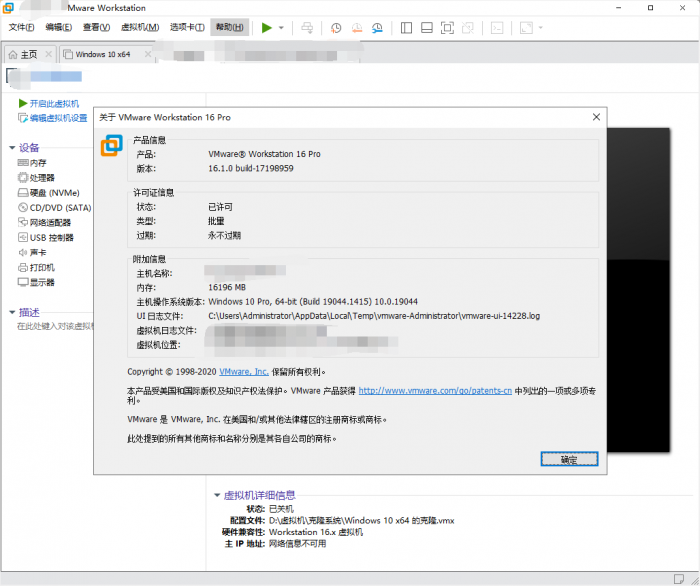Collapse the 设备 devices section
Image resolution: width=700 pixels, height=586 pixels.
click(x=12, y=148)
